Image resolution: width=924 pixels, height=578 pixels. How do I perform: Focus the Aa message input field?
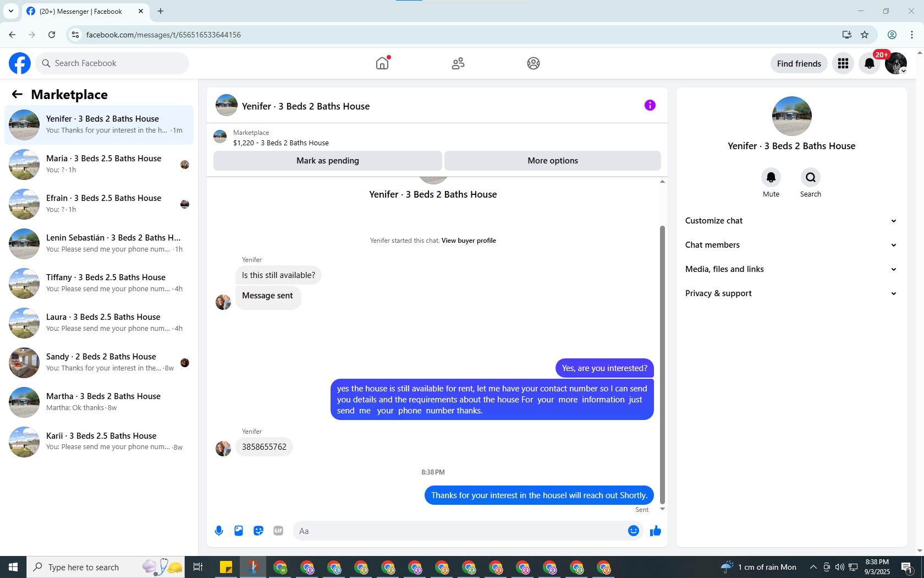click(468, 531)
